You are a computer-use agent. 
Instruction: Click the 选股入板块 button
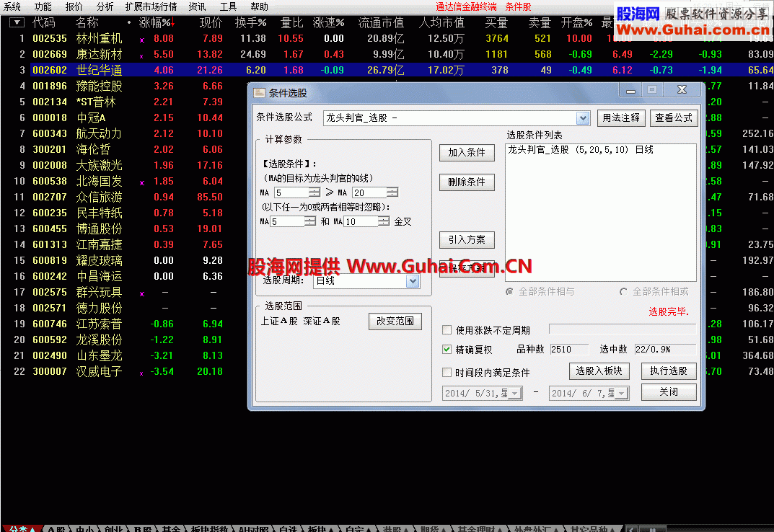coord(599,371)
